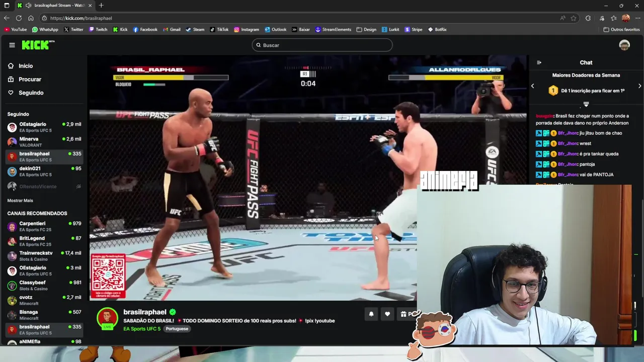Image resolution: width=644 pixels, height=362 pixels.
Task: Click Bfr_Jhon username on 'pantoja' message
Action: point(568,164)
